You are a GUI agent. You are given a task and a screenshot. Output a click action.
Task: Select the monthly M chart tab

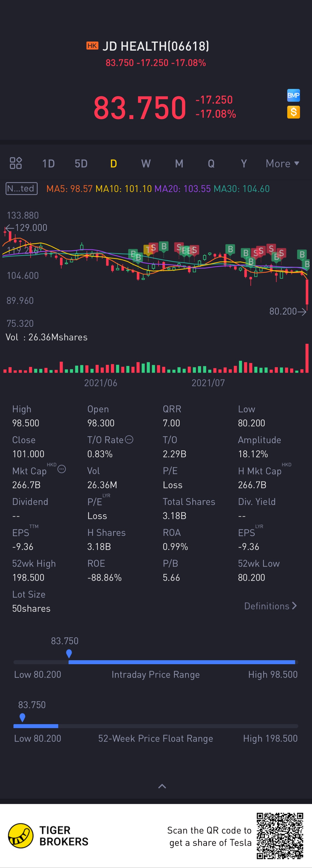point(179,163)
